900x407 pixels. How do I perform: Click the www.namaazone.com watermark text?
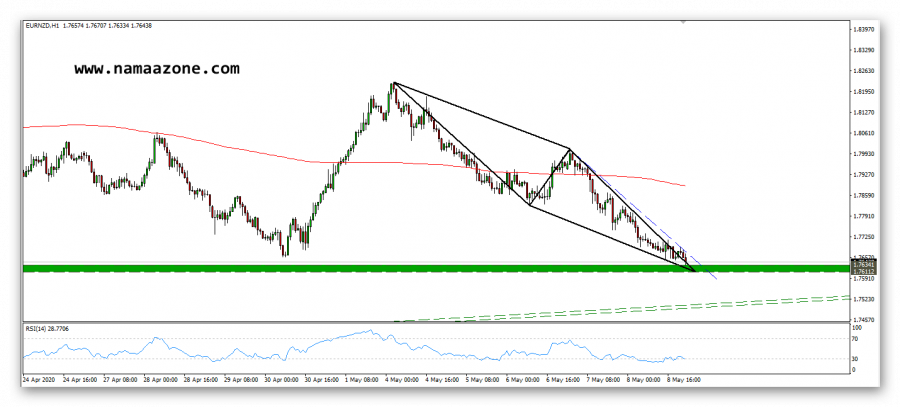[156, 69]
